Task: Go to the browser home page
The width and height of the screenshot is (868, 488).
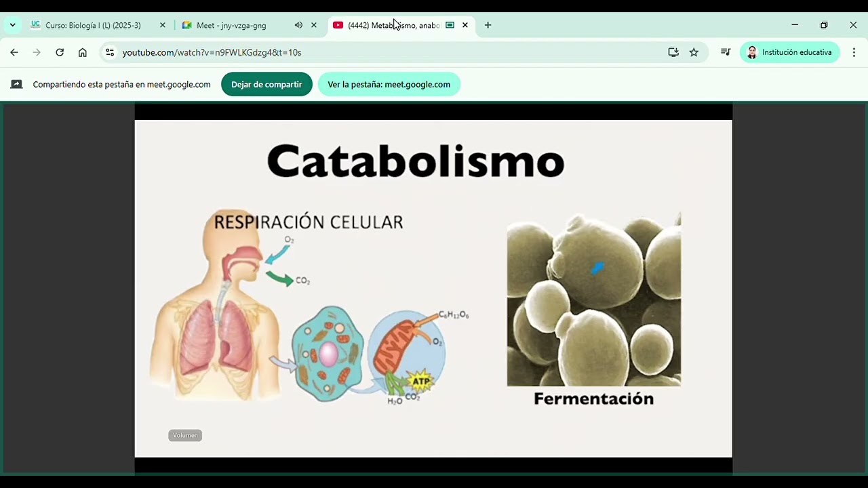Action: [x=83, y=52]
